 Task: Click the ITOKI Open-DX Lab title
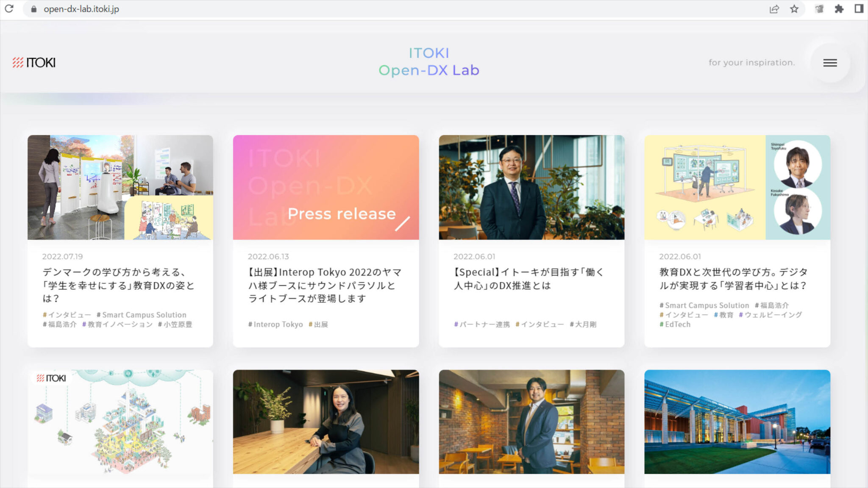point(428,62)
